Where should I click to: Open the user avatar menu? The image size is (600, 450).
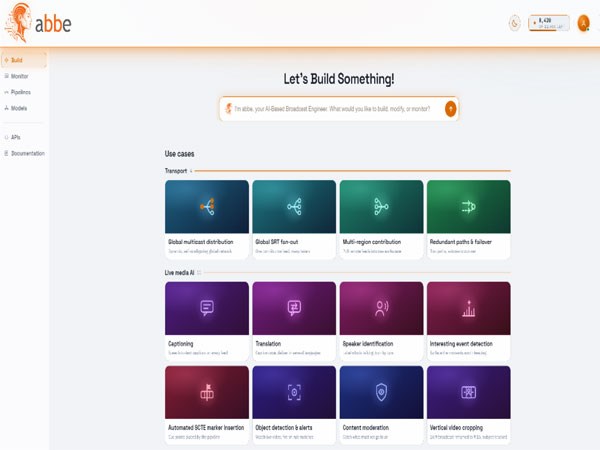coord(583,23)
